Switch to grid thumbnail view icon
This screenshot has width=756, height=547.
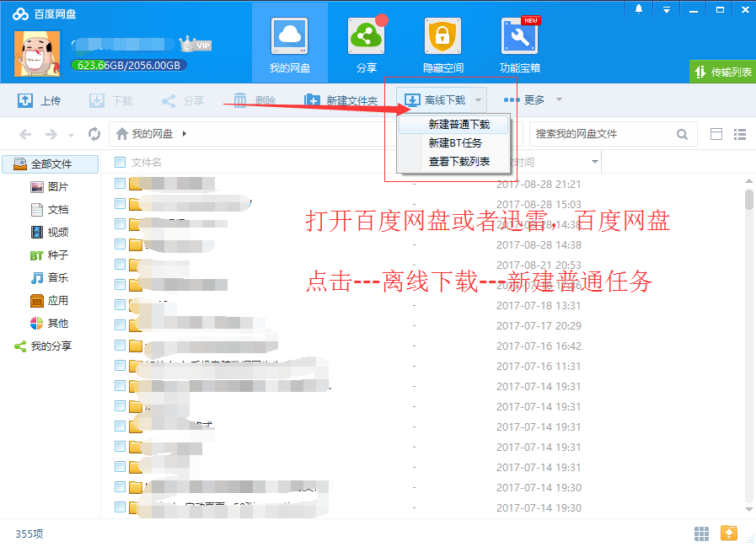tap(701, 534)
